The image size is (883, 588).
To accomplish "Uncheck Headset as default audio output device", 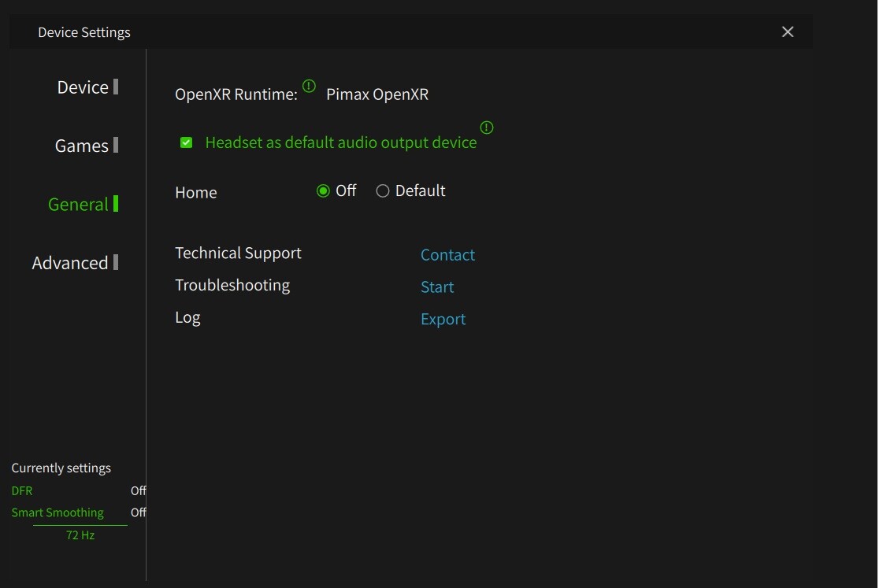I will point(187,143).
